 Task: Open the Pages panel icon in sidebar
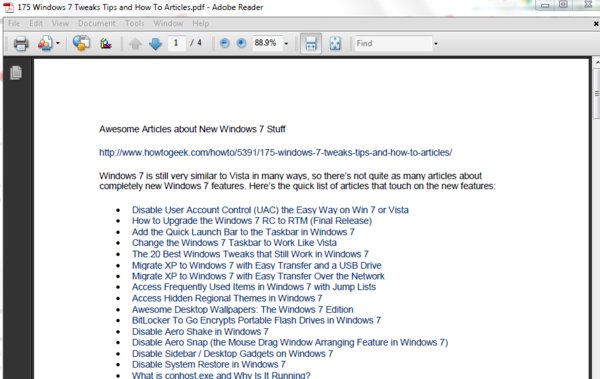(16, 73)
